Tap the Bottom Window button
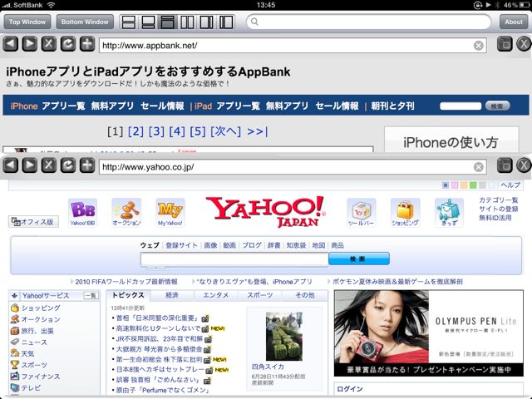The height and width of the screenshot is (399, 532). click(x=85, y=22)
